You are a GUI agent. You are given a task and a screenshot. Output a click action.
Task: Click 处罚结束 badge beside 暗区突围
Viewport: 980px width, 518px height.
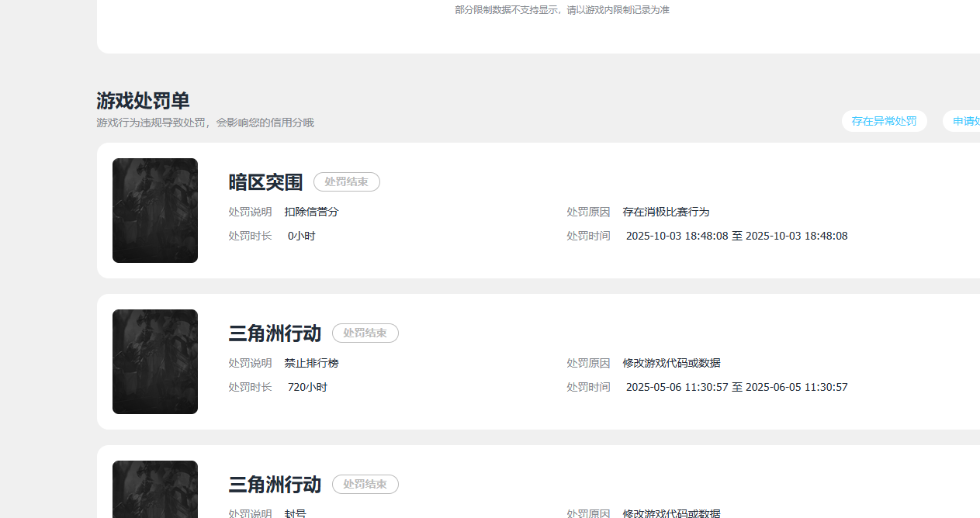[347, 181]
